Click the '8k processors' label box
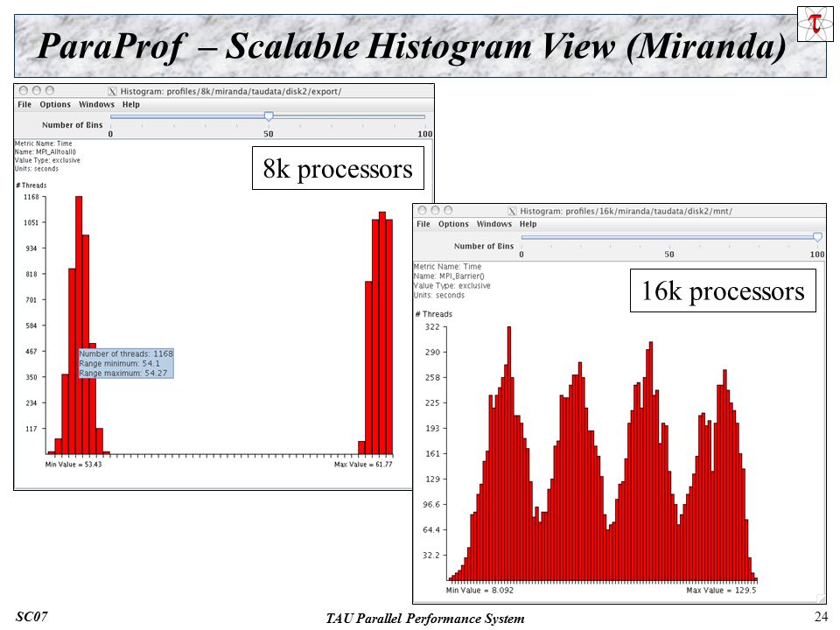The height and width of the screenshot is (630, 840). coord(338,168)
